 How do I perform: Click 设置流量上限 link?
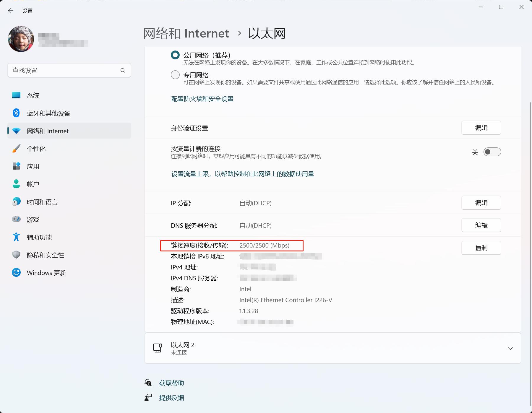point(243,174)
